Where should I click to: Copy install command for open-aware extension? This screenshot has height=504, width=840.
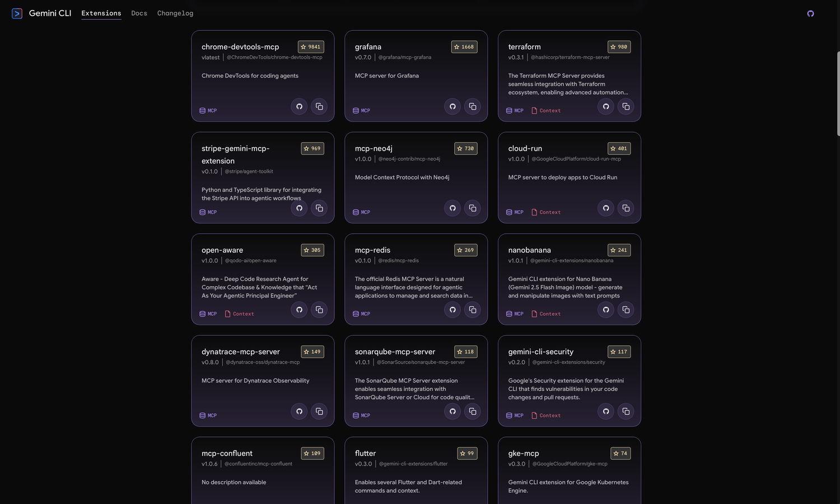click(319, 310)
